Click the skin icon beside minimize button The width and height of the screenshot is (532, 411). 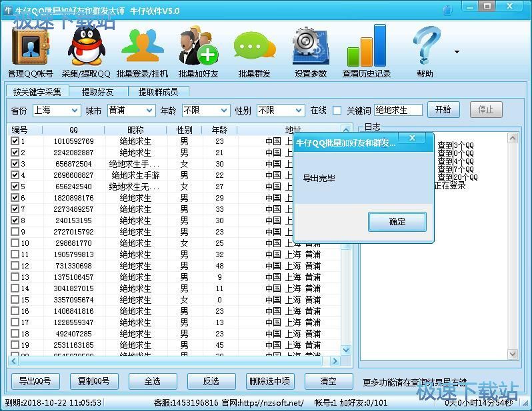click(448, 10)
